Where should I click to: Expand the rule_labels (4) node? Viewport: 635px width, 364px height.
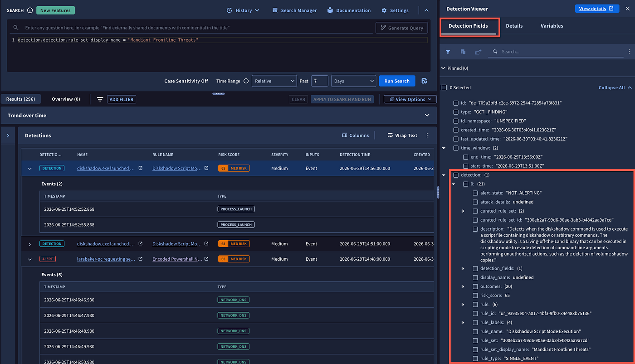point(463,323)
